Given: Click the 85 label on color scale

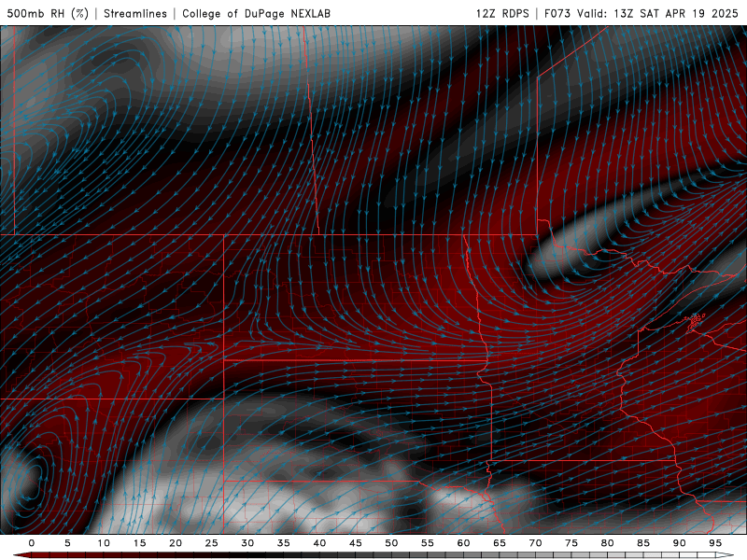Looking at the screenshot, I should point(643,543).
